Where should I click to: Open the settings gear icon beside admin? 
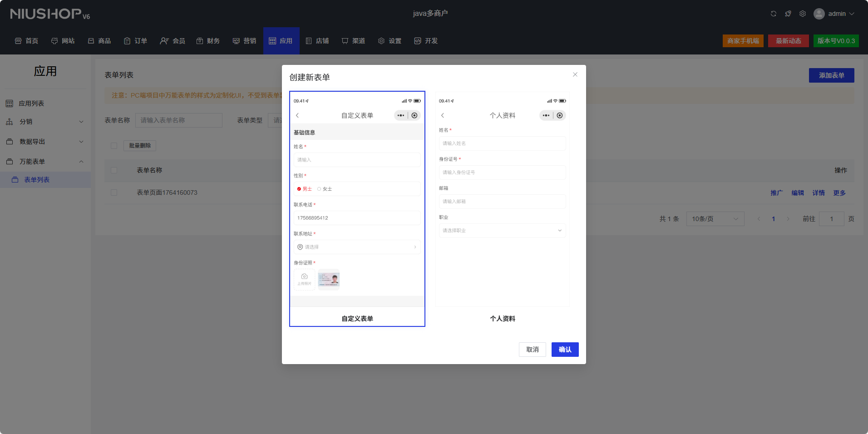pyautogui.click(x=803, y=14)
